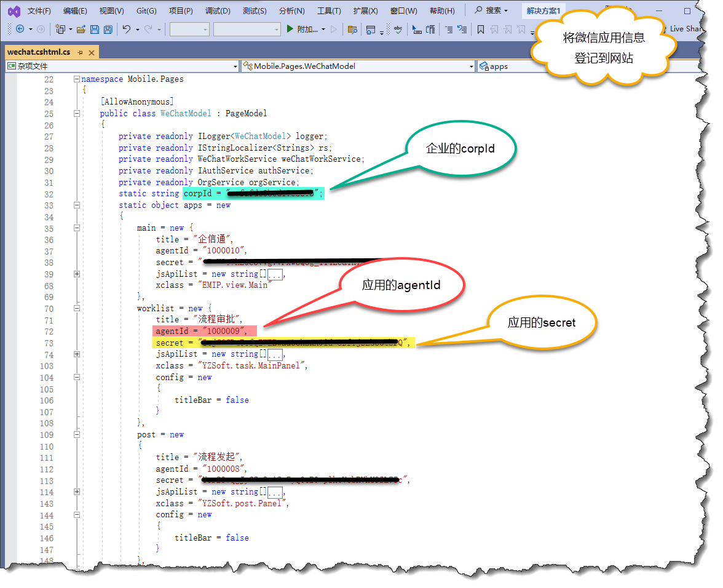Click the 搜索 search box
The width and height of the screenshot is (723, 588).
[492, 10]
